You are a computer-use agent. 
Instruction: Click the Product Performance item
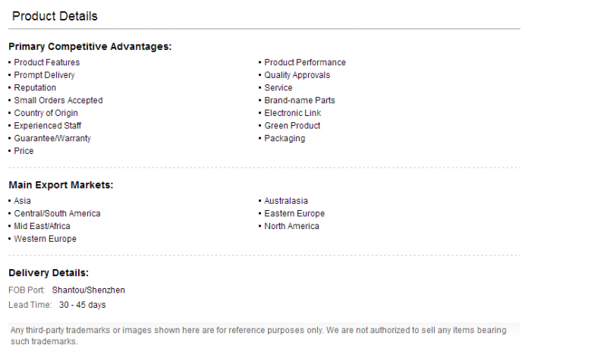(x=305, y=62)
